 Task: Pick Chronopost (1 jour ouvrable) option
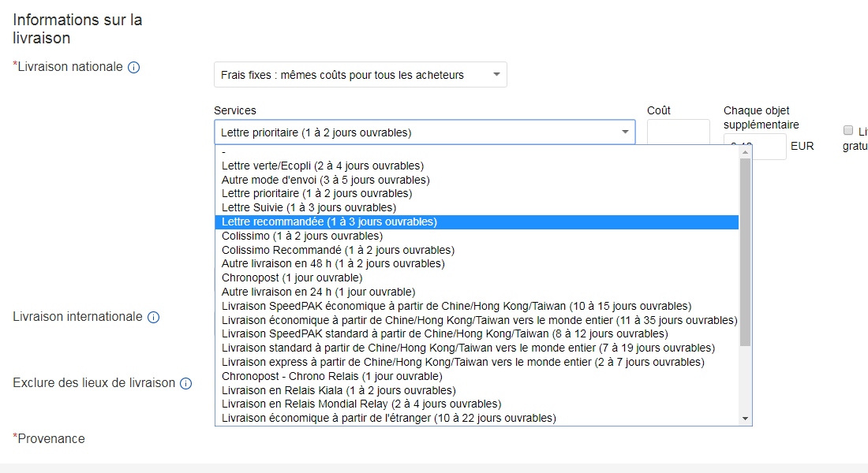292,278
